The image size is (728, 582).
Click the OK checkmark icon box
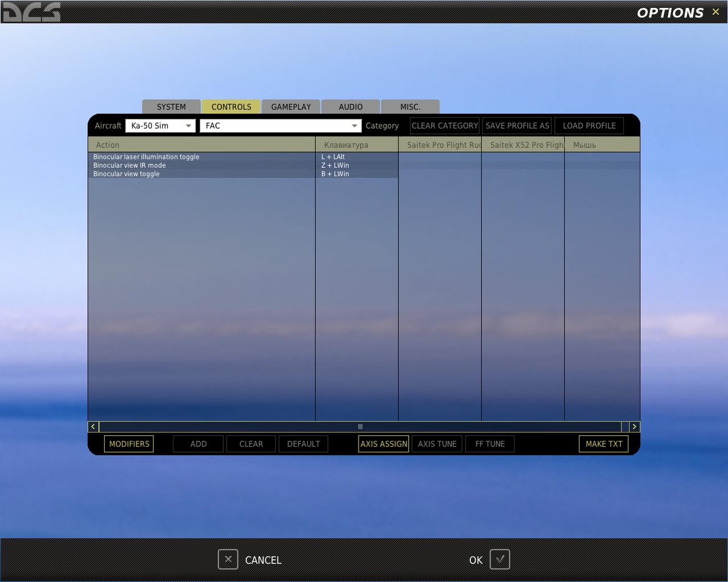(x=500, y=559)
